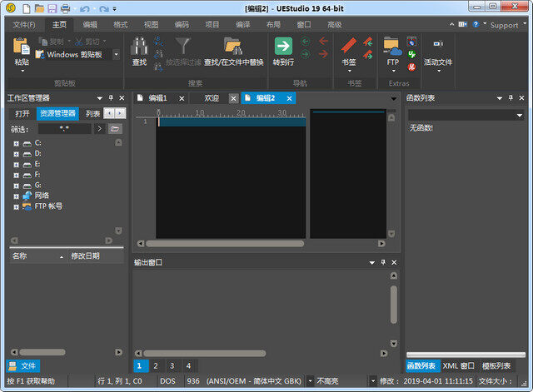Switch to the Build ribbon tab
This screenshot has height=392, width=533.
click(x=242, y=25)
